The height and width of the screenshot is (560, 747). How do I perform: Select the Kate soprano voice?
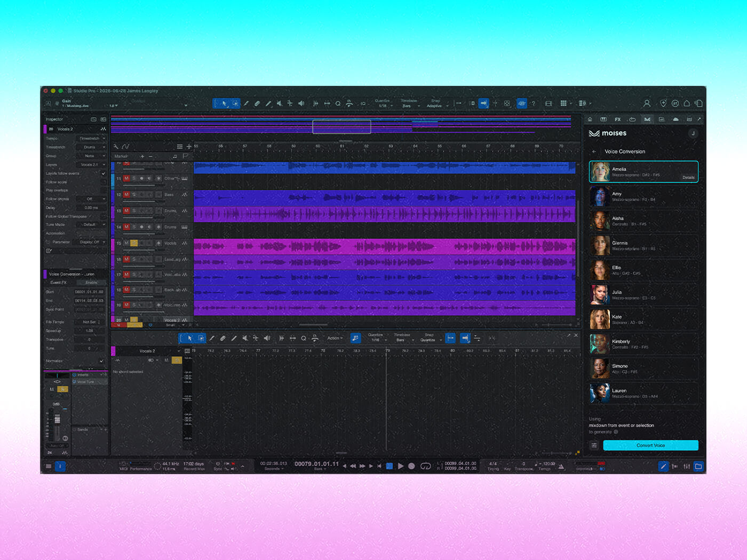[643, 319]
